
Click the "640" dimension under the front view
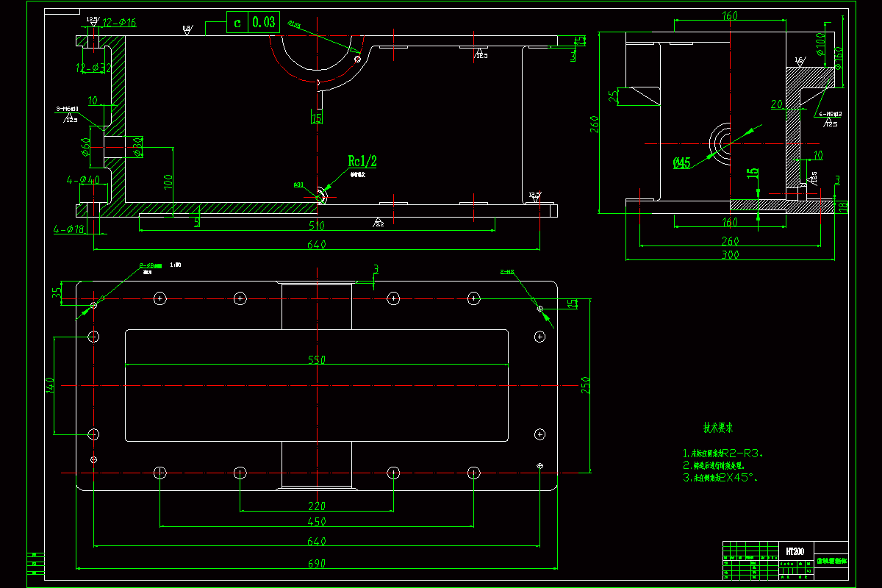[x=317, y=245]
